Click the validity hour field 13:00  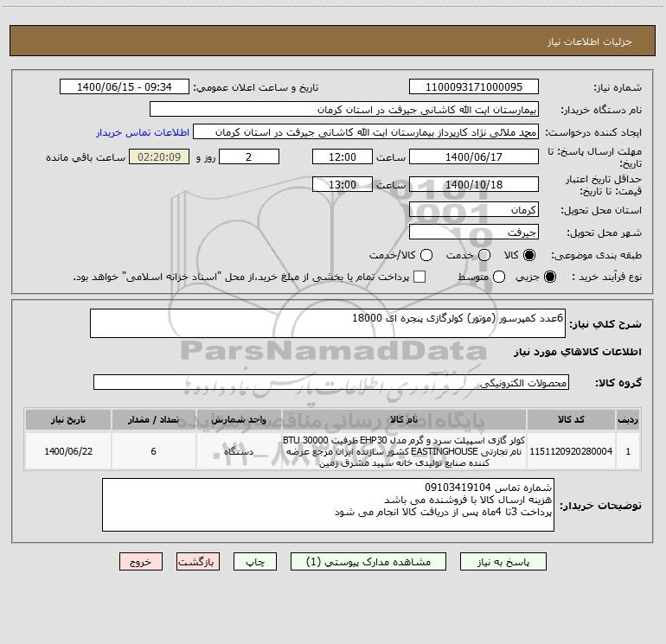pyautogui.click(x=343, y=184)
